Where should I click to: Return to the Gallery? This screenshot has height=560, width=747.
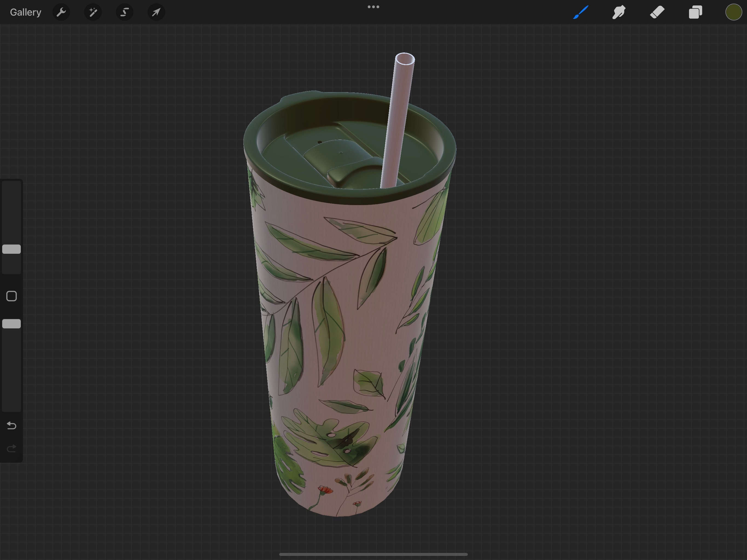coord(26,12)
